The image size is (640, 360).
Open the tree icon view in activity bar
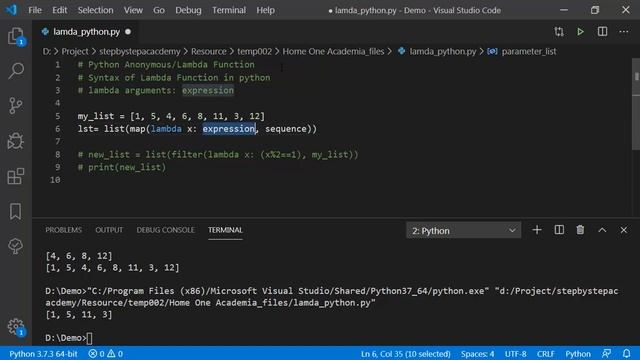pos(16,246)
